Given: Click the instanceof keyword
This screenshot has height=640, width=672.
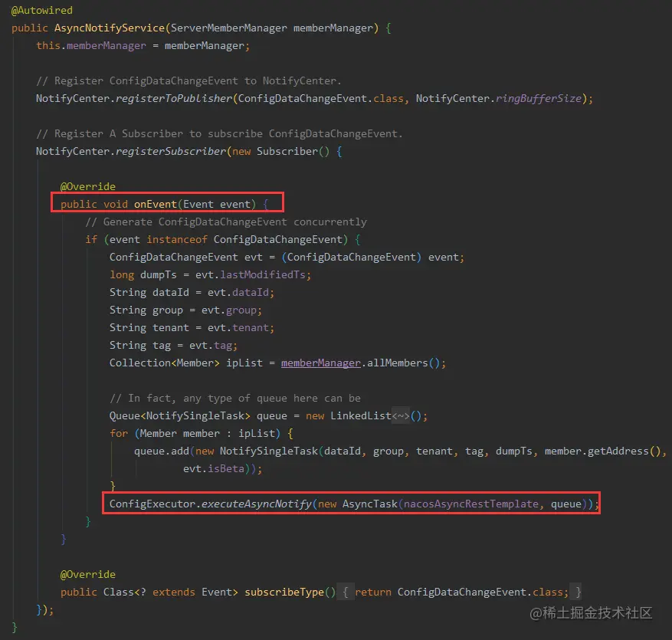Looking at the screenshot, I should pyautogui.click(x=177, y=240).
